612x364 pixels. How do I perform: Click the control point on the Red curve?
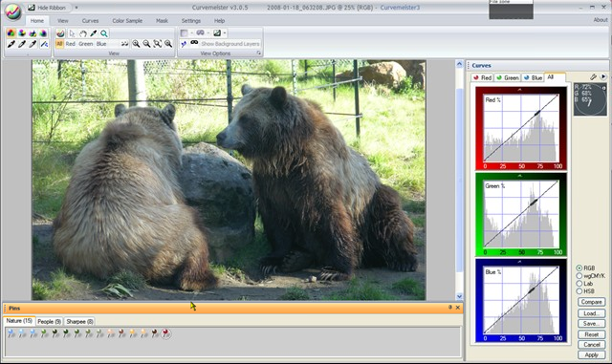click(x=537, y=113)
